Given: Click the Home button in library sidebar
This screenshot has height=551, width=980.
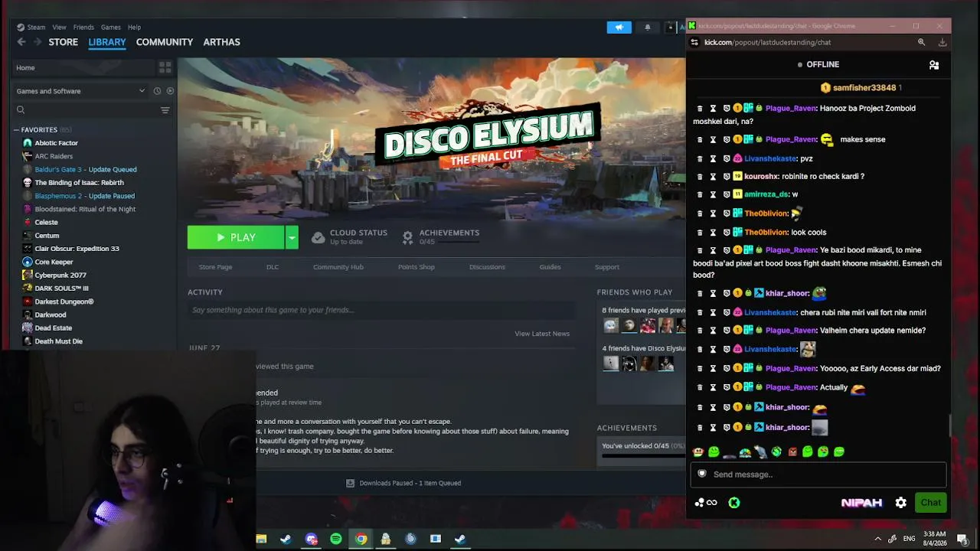Looking at the screenshot, I should click(x=84, y=68).
